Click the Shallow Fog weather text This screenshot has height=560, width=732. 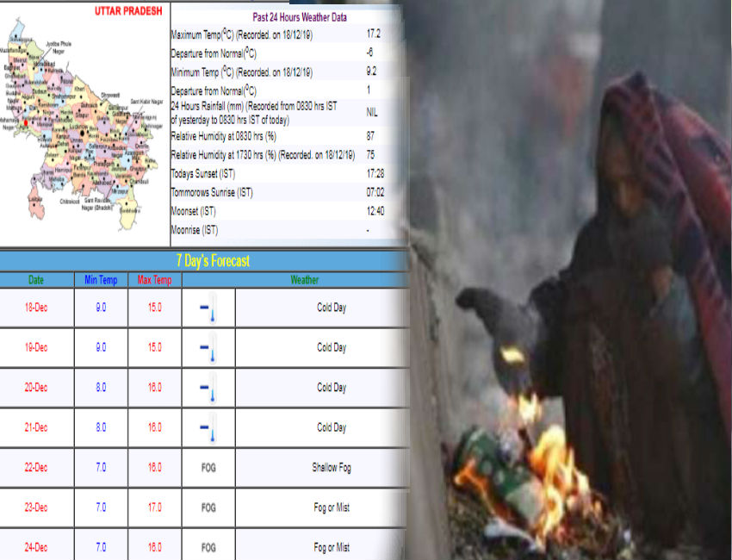[x=331, y=468]
